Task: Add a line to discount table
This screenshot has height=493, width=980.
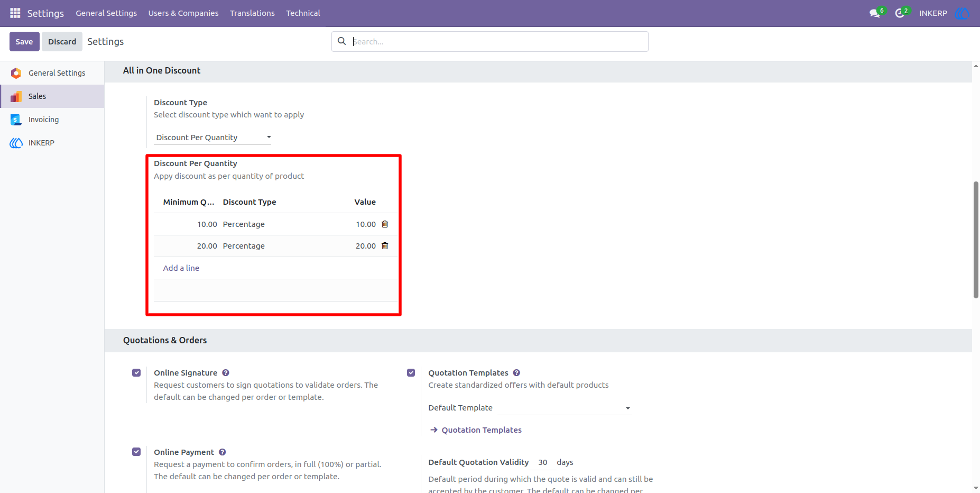Action: pos(181,268)
